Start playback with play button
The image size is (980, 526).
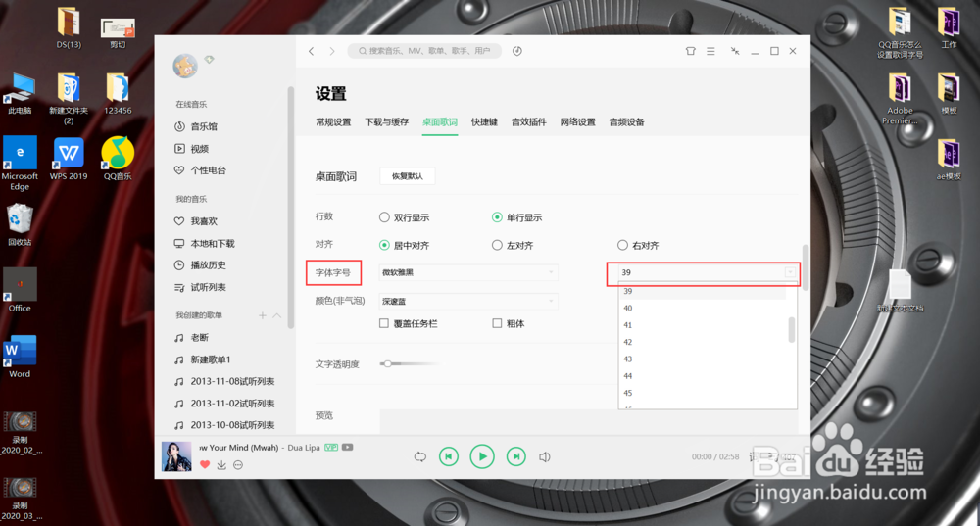(482, 456)
